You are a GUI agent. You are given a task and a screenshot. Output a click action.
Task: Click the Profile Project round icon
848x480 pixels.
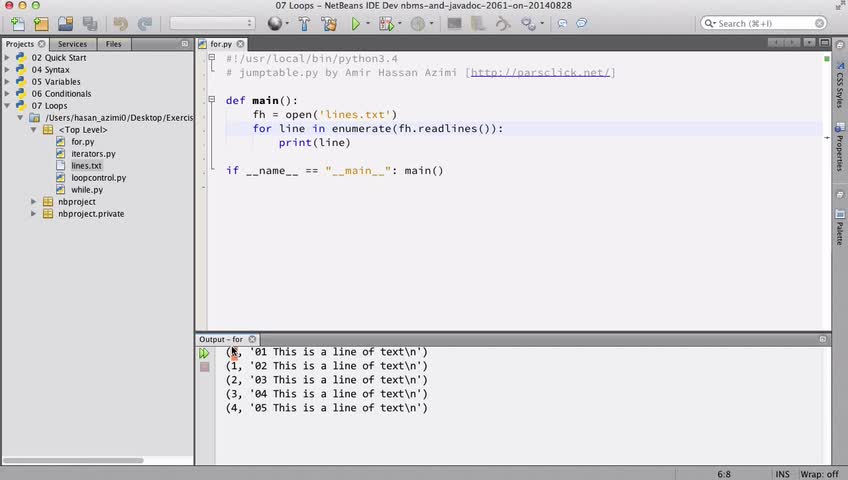pos(418,23)
